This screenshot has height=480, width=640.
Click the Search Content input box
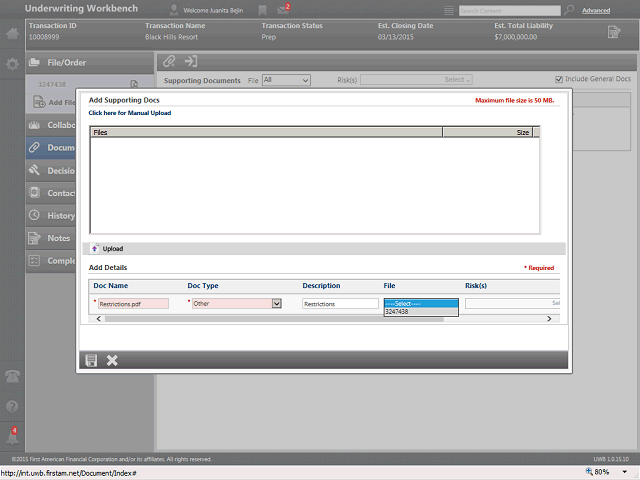point(509,11)
